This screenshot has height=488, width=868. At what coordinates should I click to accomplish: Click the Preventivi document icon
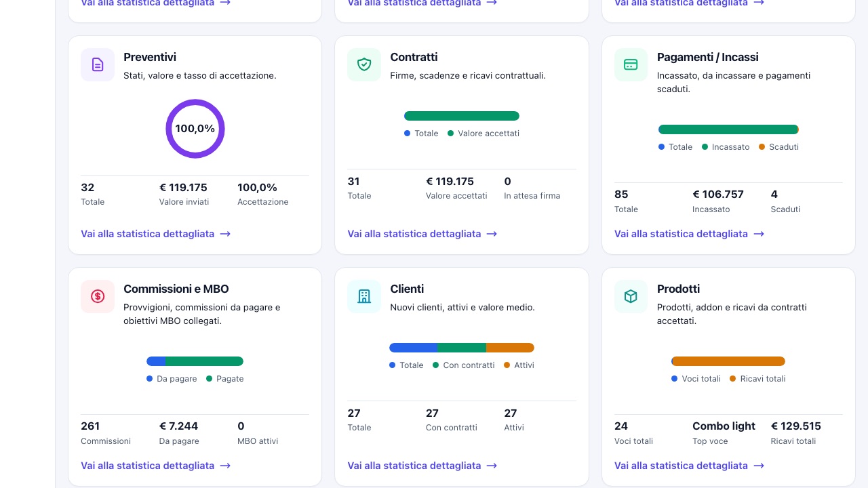[x=98, y=64]
